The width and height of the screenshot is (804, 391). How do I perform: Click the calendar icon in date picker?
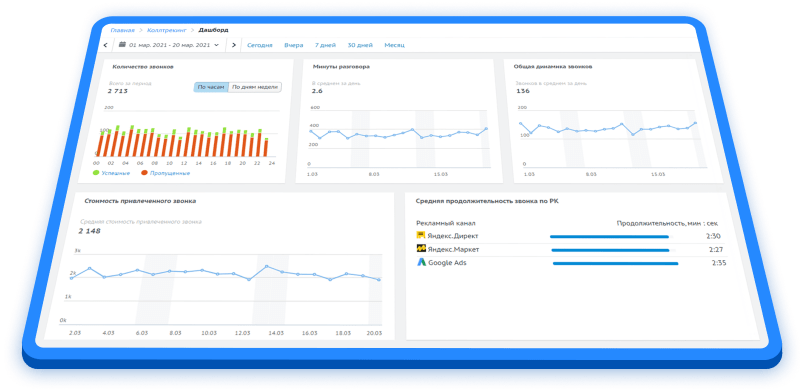pyautogui.click(x=123, y=45)
